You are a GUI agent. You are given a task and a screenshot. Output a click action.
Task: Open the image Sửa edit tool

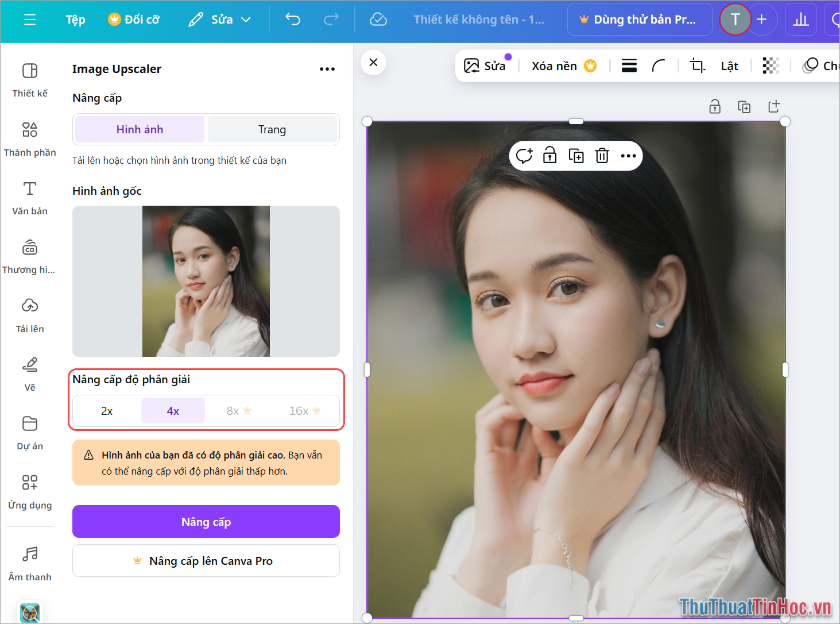(485, 66)
